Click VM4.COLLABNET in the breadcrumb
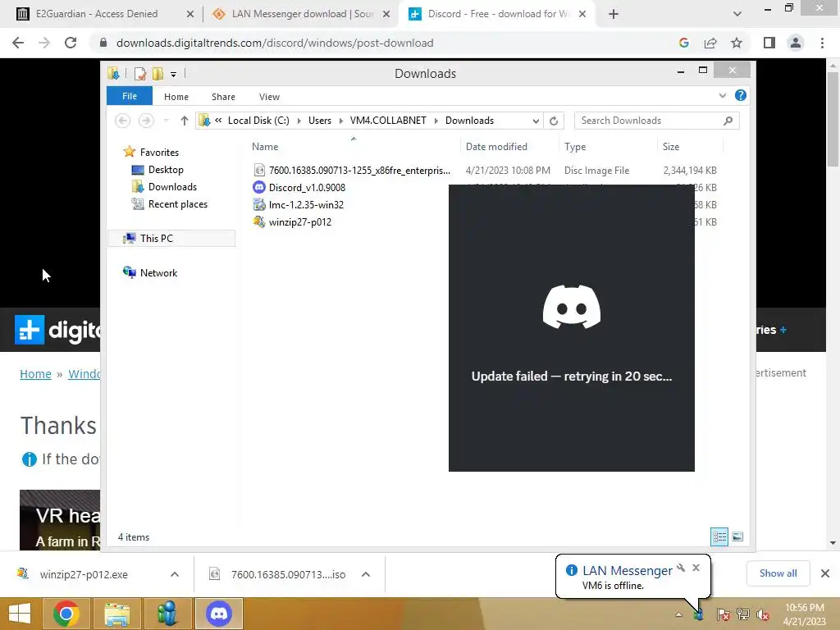840x630 pixels. (x=388, y=121)
